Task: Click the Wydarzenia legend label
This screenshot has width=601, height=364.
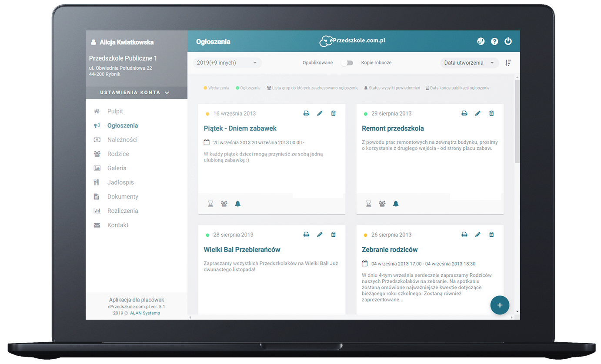Action: click(219, 88)
